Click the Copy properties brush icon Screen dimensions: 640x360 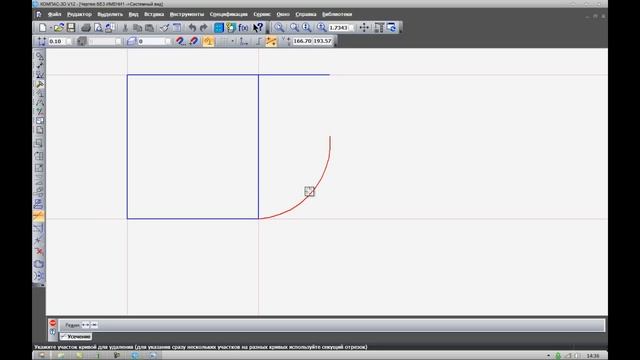[x=164, y=28]
